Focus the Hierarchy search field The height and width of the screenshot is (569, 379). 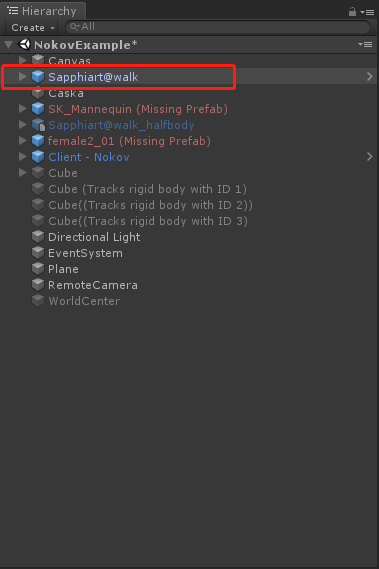(x=218, y=27)
